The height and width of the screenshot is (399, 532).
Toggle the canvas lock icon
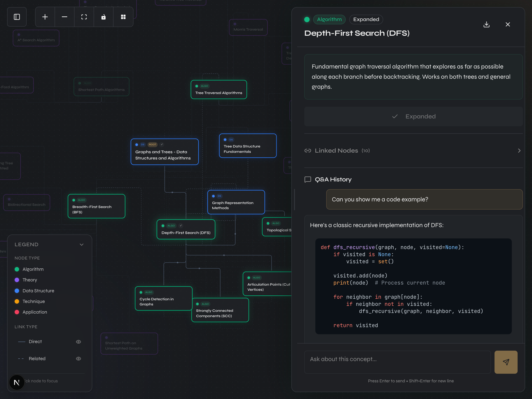click(x=103, y=17)
